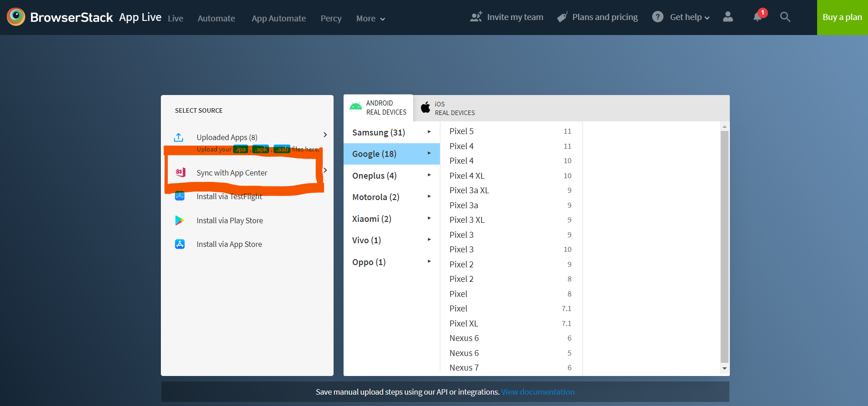Click the scrollbar up arrow in device list

click(x=724, y=126)
